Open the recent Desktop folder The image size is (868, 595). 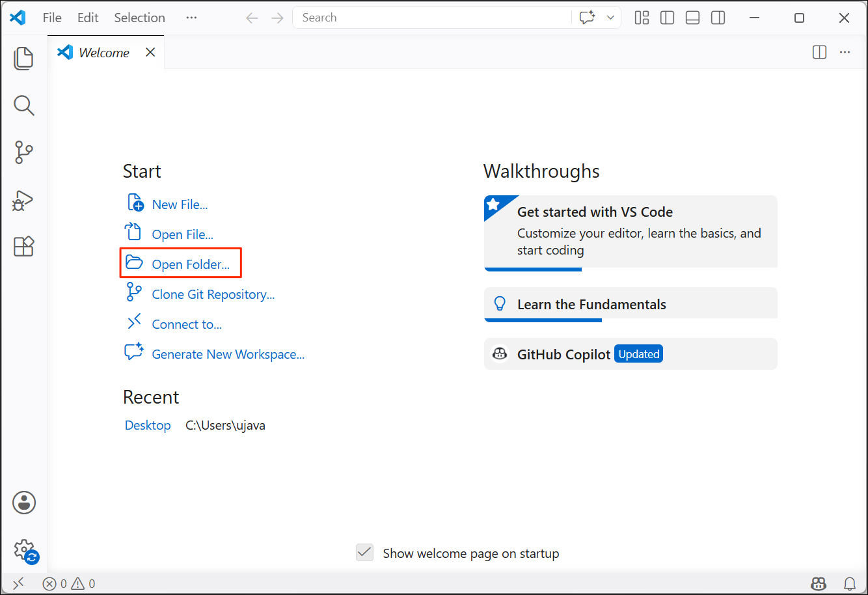(x=148, y=425)
